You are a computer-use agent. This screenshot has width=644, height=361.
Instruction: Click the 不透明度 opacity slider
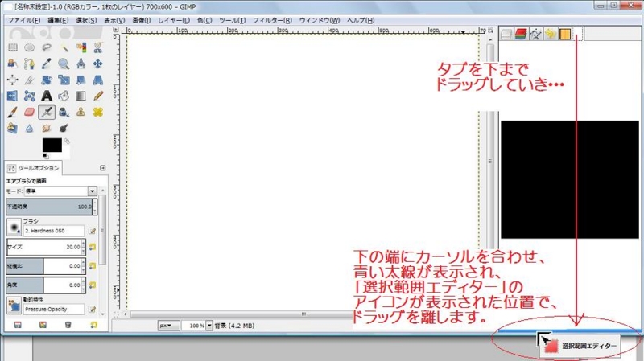click(49, 207)
